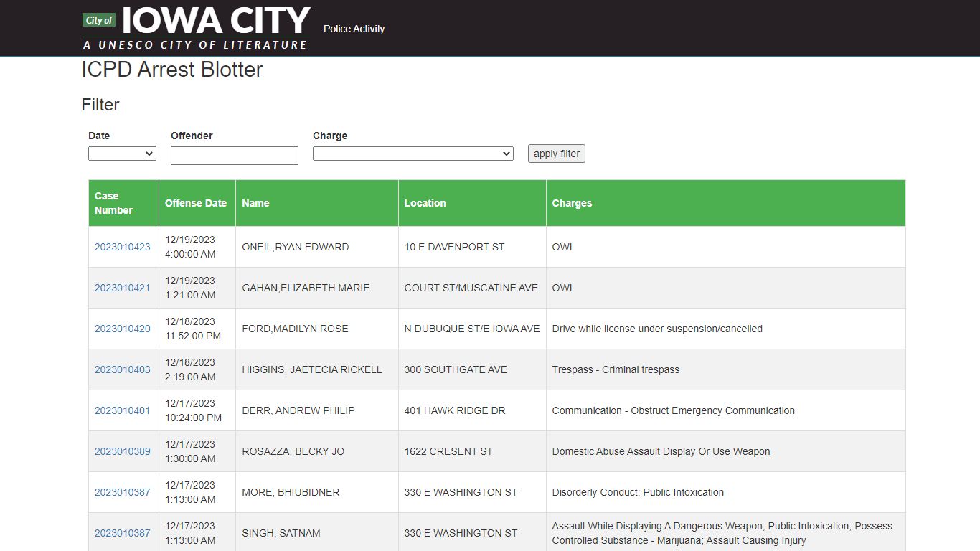Open case number 2023010423
The height and width of the screenshot is (551, 980).
click(123, 247)
